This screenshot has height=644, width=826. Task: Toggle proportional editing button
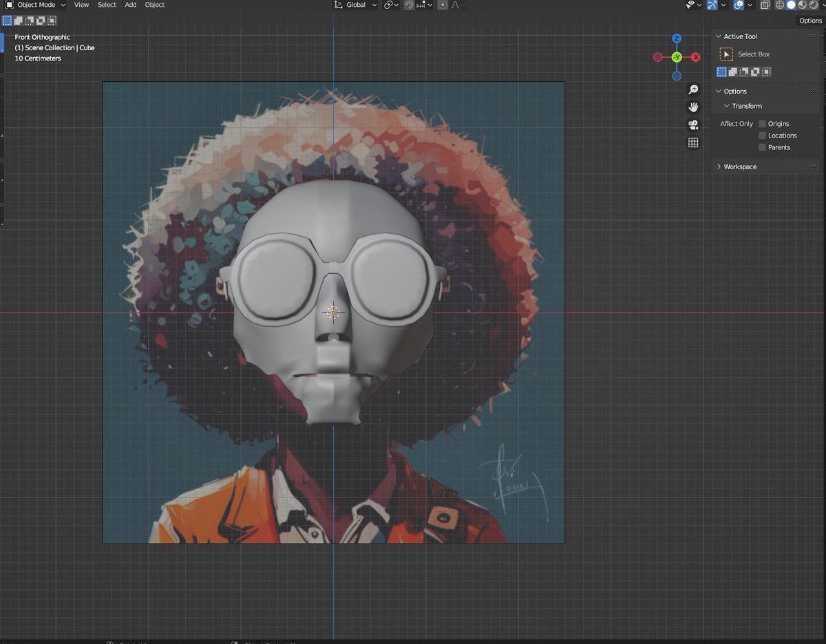pyautogui.click(x=443, y=5)
